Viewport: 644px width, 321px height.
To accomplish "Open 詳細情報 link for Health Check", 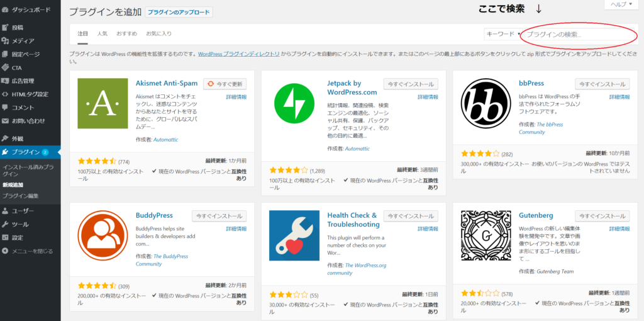I will [x=428, y=229].
